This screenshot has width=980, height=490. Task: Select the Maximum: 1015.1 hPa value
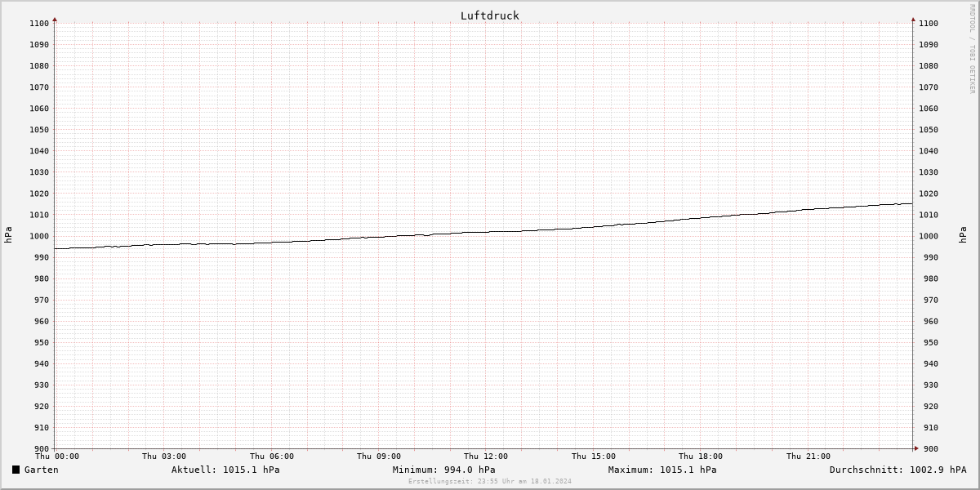pos(662,470)
